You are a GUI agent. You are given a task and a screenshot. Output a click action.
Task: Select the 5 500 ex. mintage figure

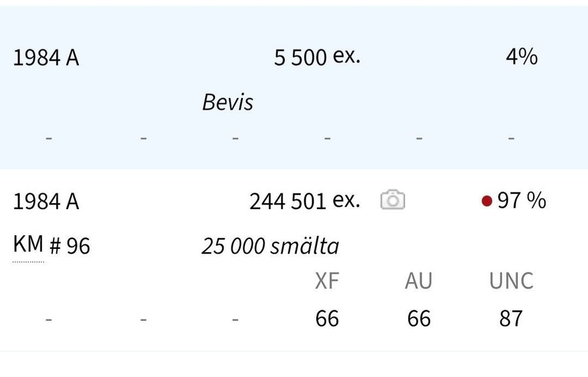[317, 57]
